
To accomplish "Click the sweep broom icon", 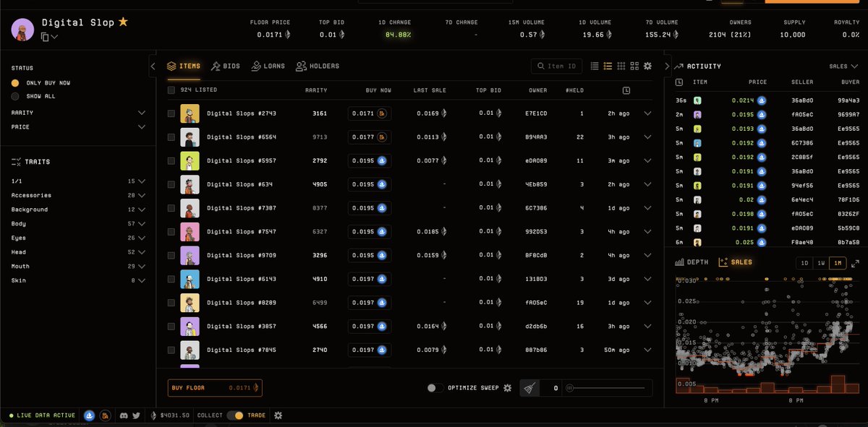I will pyautogui.click(x=531, y=388).
